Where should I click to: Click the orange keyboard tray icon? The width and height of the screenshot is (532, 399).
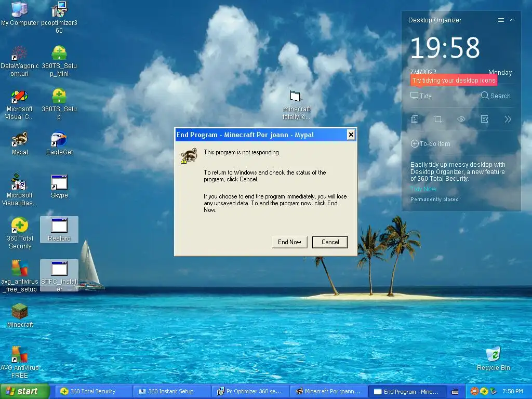(474, 392)
